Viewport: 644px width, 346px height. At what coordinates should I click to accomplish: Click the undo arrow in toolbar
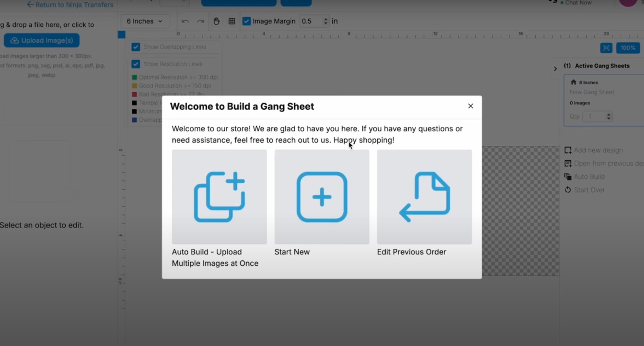[x=185, y=21]
